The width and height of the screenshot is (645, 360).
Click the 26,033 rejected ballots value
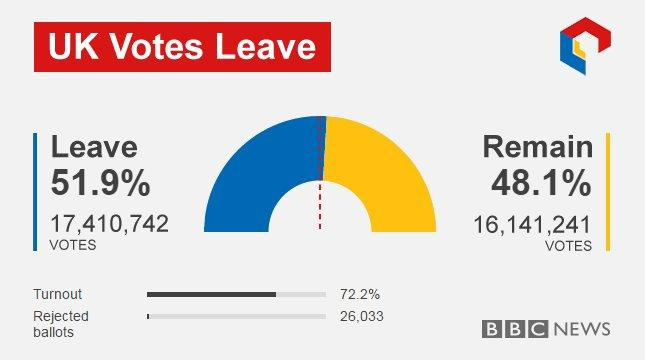click(x=362, y=316)
